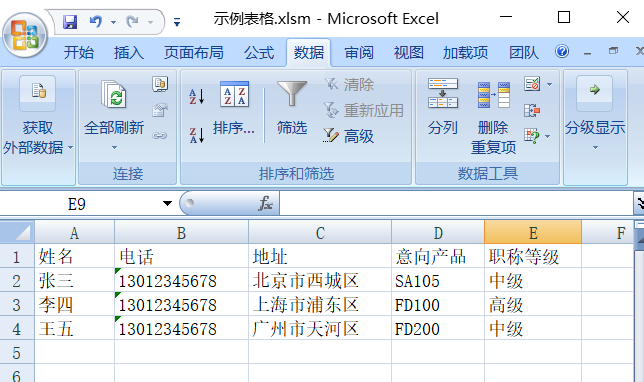Expand data validation dropdown arrow

550,85
